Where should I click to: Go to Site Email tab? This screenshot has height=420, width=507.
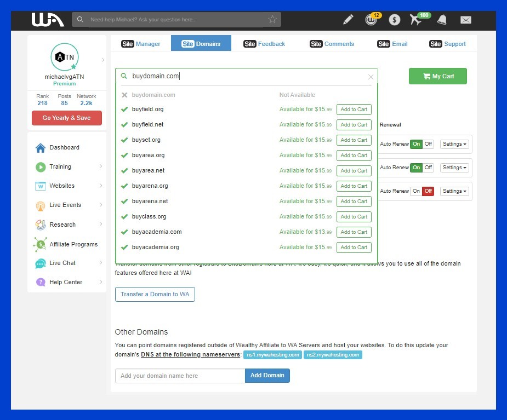click(x=392, y=44)
